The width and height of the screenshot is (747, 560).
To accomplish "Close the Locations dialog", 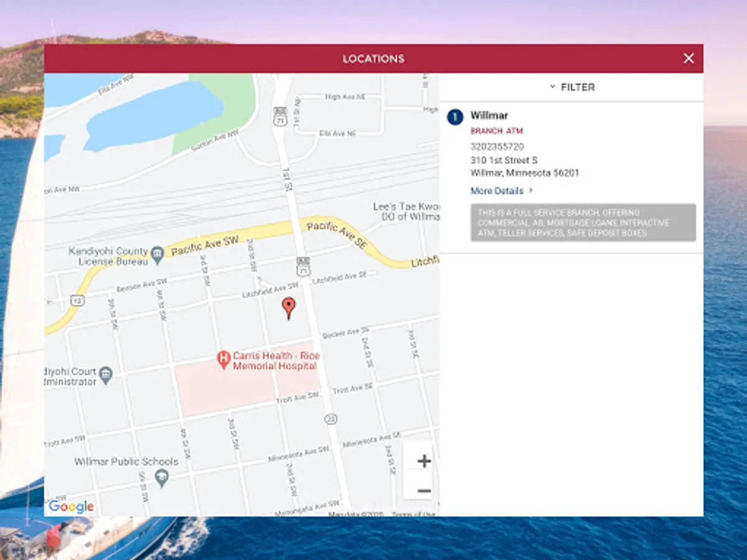I will tap(688, 58).
